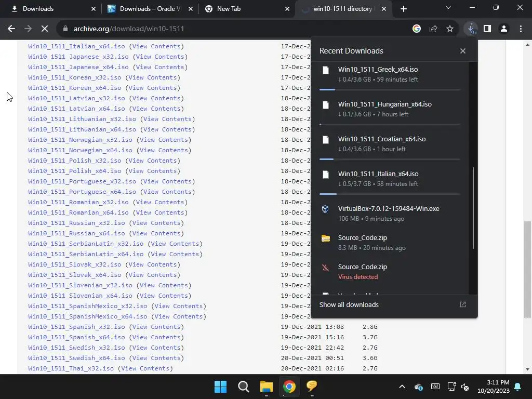
Task: Click View Contents for Thai_x32.iso
Action: [x=145, y=368]
